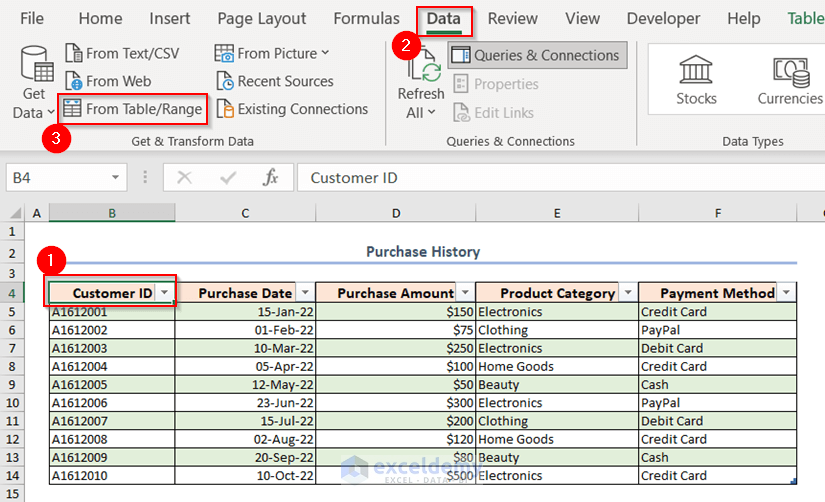
Task: Switch to the Formulas tab
Action: 366,18
